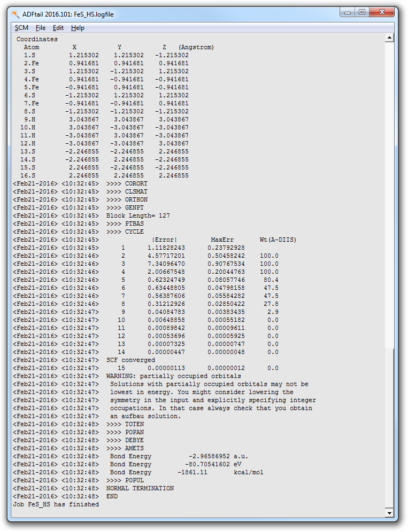Click error value '0.00000113' in cycle 15
This screenshot has height=532, width=408.
166,368
